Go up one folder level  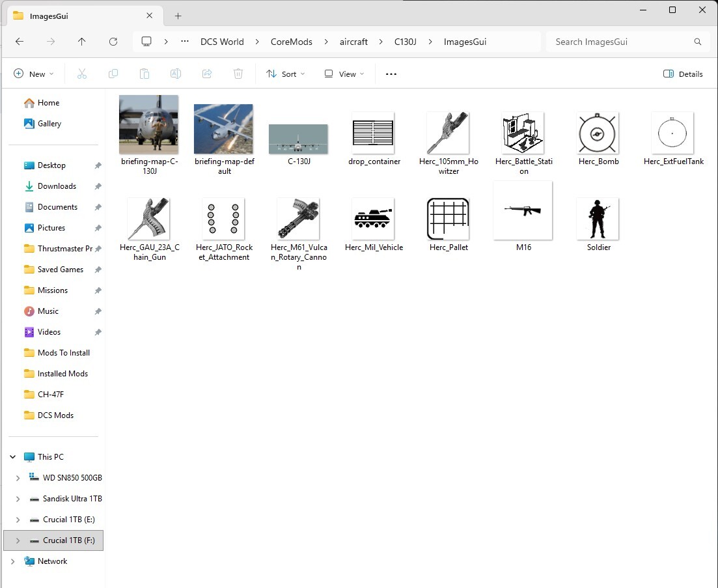point(81,42)
